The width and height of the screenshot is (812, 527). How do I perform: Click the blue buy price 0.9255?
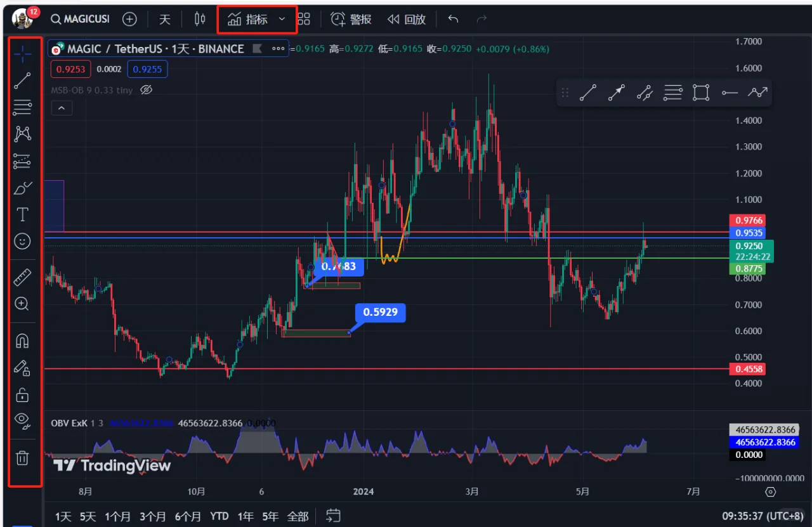(147, 68)
